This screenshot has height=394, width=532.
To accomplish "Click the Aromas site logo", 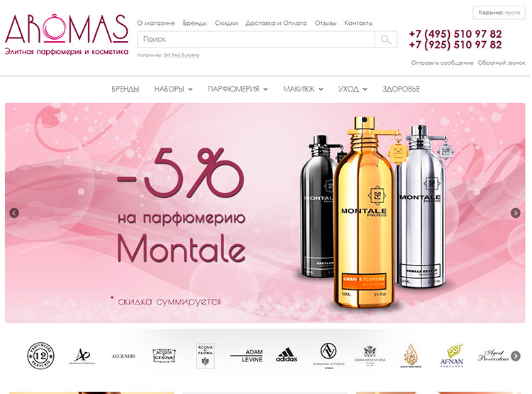I will pos(67,34).
